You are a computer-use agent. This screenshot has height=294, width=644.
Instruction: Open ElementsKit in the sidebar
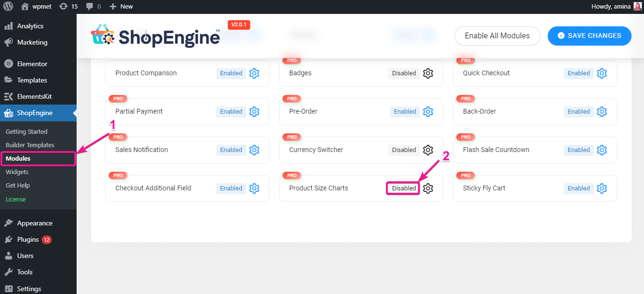tap(38, 96)
